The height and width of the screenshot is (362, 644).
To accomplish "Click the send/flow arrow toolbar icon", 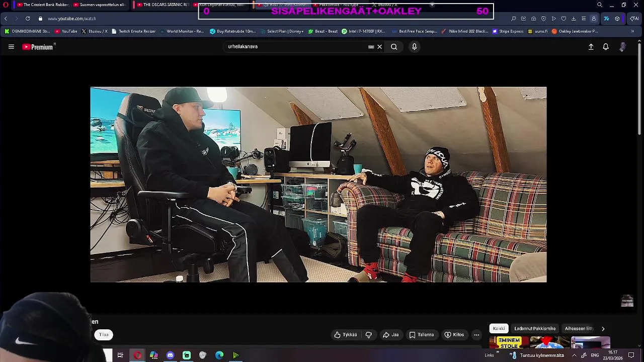I will coord(553,19).
